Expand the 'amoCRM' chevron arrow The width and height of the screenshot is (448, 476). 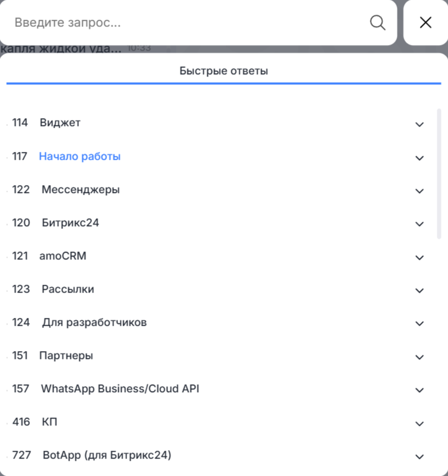click(419, 257)
